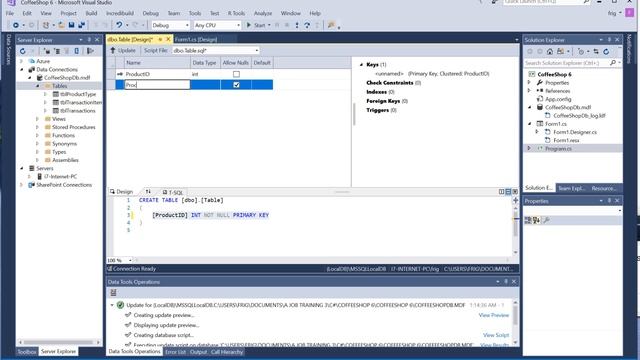Click the View Preview link

pos(493,315)
